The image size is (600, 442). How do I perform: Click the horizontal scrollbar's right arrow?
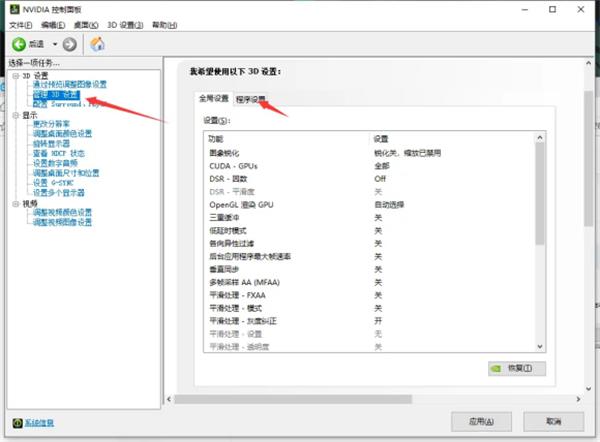[578, 399]
